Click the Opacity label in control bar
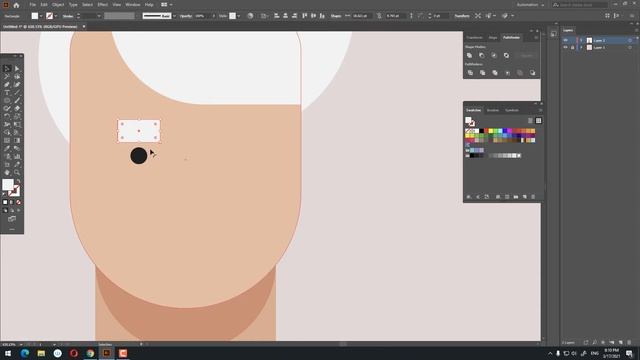Screen dimensions: 640x360 [186, 16]
